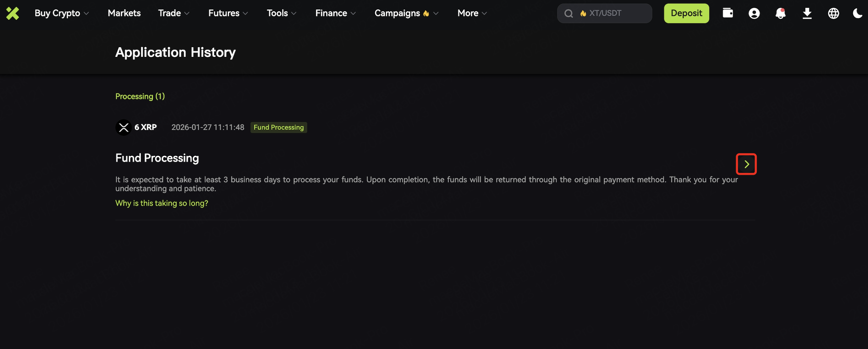Expand the Buy Crypto dropdown
The height and width of the screenshot is (349, 868).
62,13
